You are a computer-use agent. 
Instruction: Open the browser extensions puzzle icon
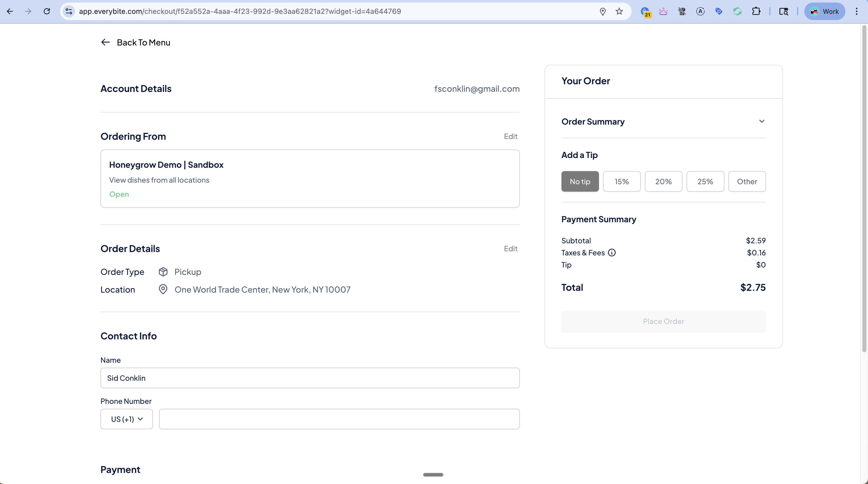756,12
